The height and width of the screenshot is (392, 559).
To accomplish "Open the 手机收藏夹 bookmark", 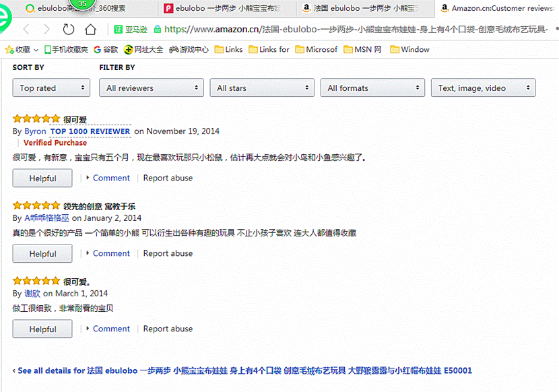I will click(66, 49).
